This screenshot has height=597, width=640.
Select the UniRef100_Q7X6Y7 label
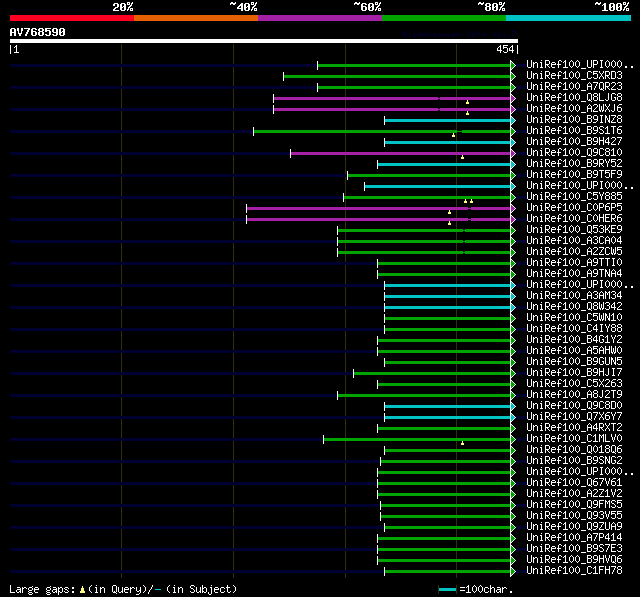click(574, 417)
